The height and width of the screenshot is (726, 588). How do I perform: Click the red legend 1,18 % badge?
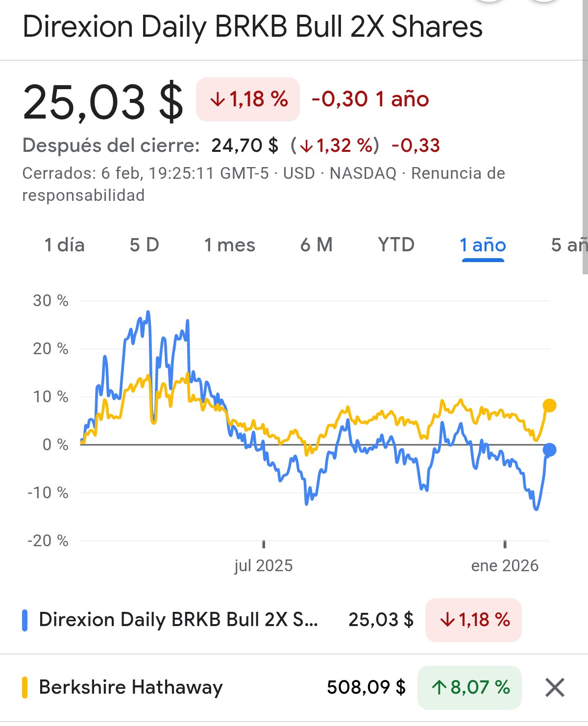[x=473, y=620]
